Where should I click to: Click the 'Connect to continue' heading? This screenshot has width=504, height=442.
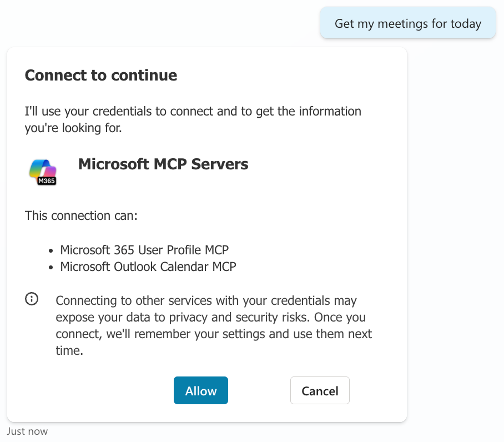pos(101,75)
